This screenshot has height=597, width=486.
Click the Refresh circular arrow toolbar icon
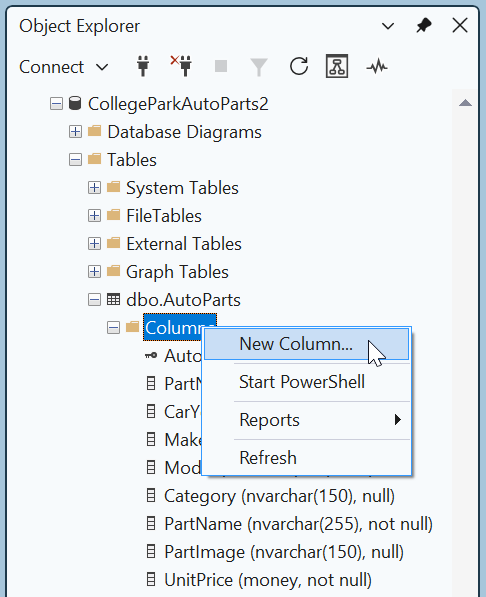(299, 66)
